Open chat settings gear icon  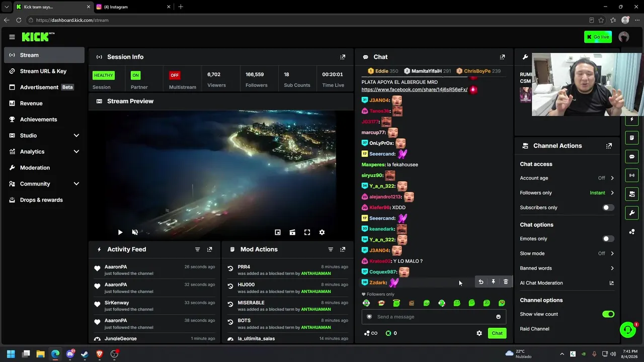[479, 333]
